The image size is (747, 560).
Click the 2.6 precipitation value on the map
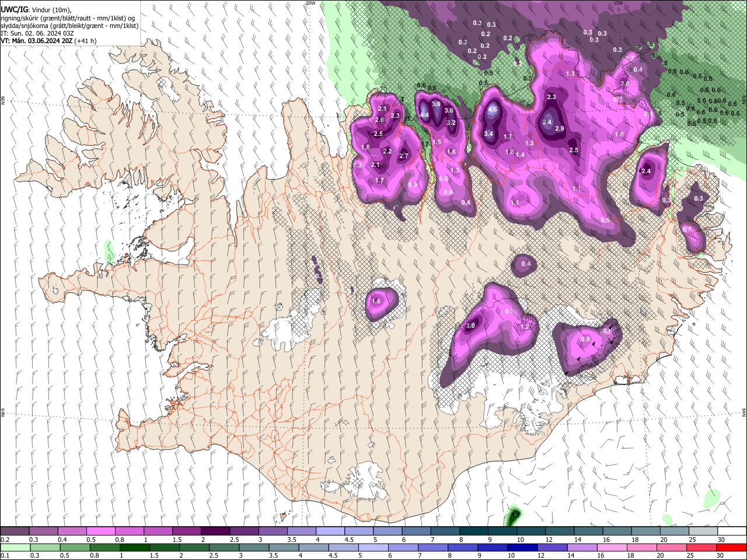(379, 120)
